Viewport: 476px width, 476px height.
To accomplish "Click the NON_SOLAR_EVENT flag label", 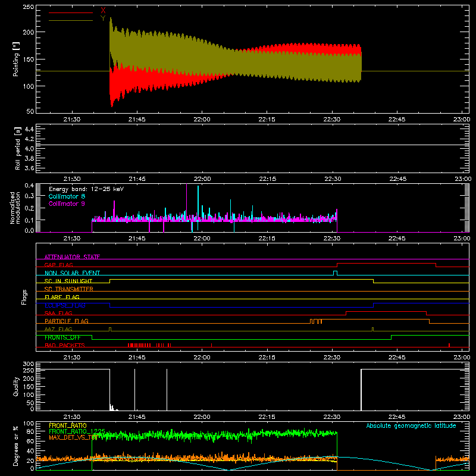I will pyautogui.click(x=72, y=273).
